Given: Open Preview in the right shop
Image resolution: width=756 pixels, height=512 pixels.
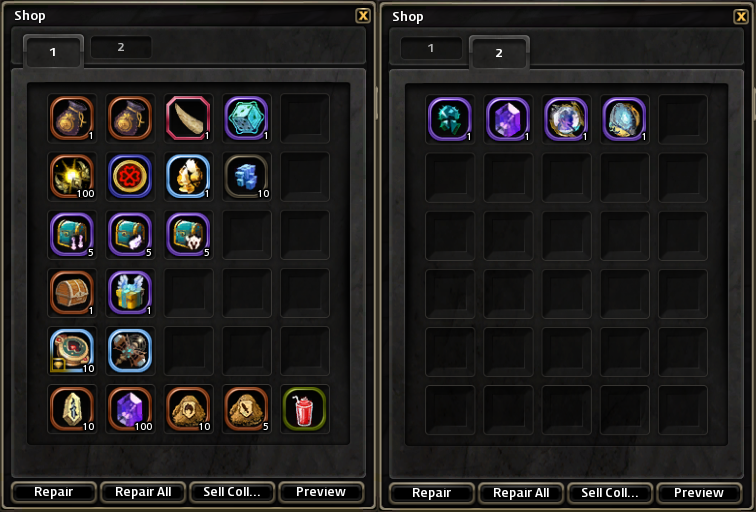Looking at the screenshot, I should [x=699, y=493].
